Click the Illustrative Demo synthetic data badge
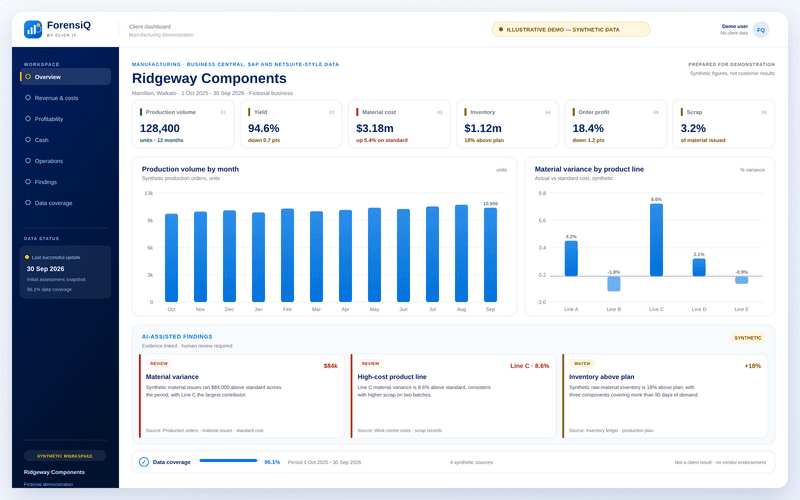The height and width of the screenshot is (500, 800). coord(570,30)
